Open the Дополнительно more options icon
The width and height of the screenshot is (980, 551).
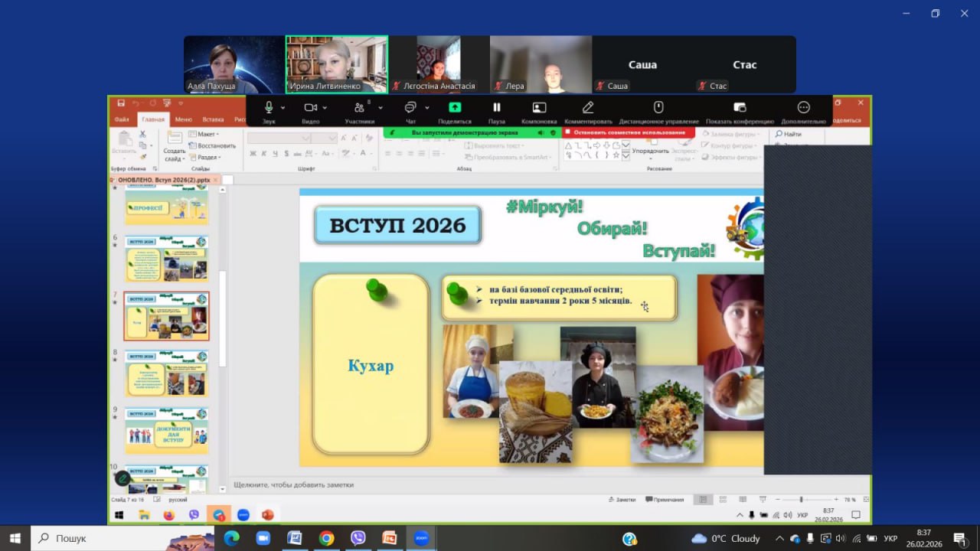point(803,108)
